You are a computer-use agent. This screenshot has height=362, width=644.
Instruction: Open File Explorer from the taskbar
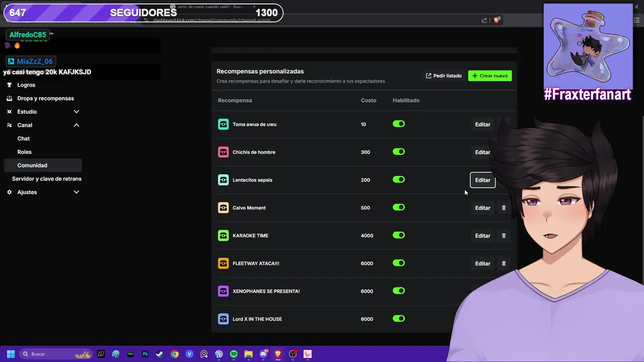coord(249,354)
